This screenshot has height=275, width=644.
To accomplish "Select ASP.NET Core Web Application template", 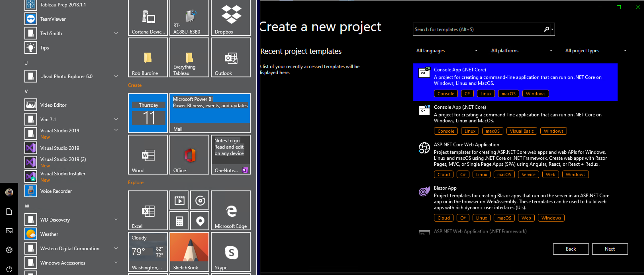I will point(515,160).
